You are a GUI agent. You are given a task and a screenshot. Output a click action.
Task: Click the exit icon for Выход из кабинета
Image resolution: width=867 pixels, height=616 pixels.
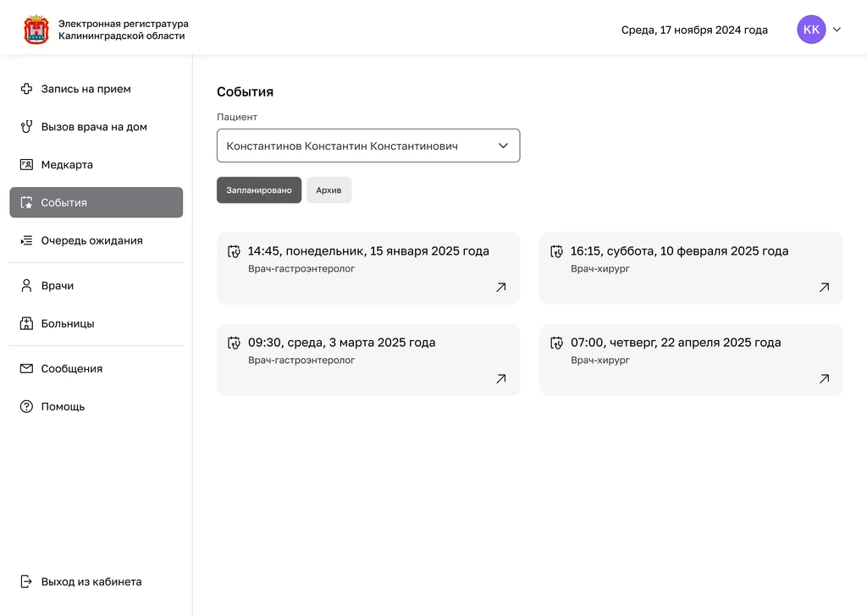[x=26, y=582]
